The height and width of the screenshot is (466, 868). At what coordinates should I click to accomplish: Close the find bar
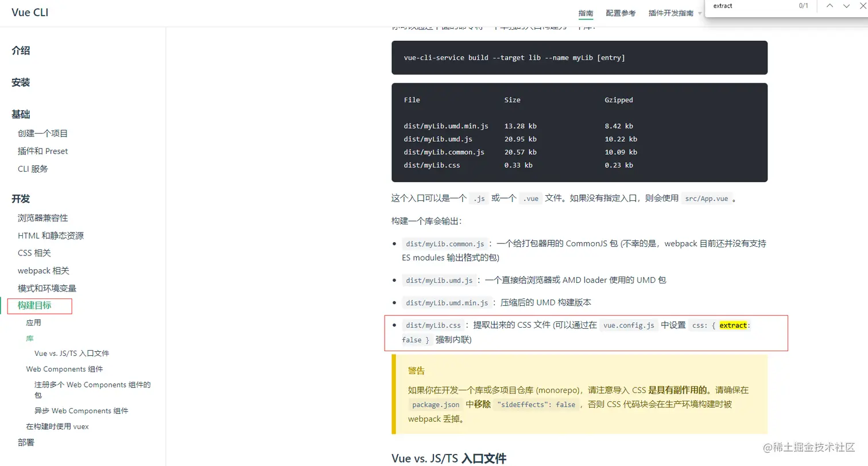click(862, 6)
